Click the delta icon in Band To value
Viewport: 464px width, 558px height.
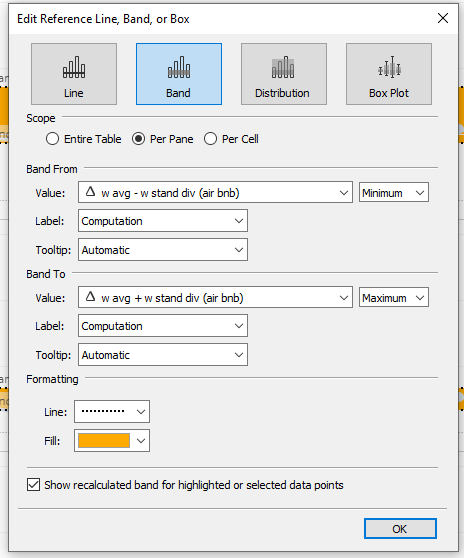pyautogui.click(x=90, y=296)
